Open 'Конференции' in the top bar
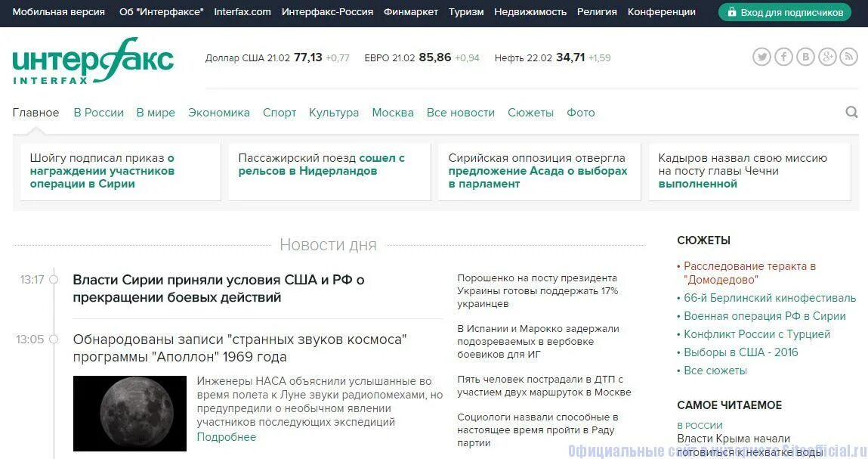This screenshot has width=868, height=459. (x=662, y=11)
